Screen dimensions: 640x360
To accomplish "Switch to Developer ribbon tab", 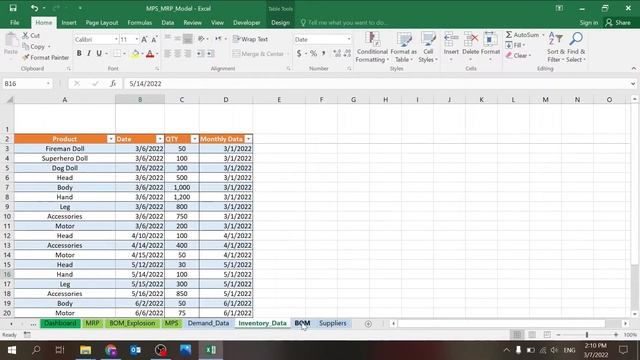I will coord(247,22).
